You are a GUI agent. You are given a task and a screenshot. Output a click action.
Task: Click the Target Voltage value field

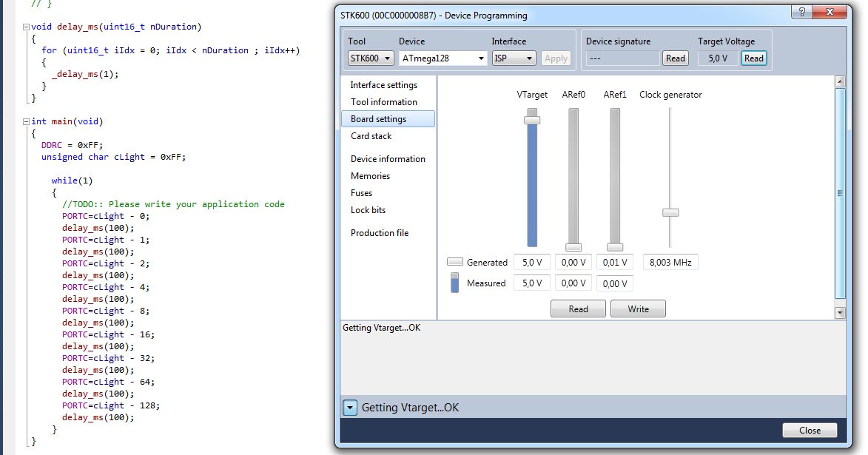tap(718, 58)
